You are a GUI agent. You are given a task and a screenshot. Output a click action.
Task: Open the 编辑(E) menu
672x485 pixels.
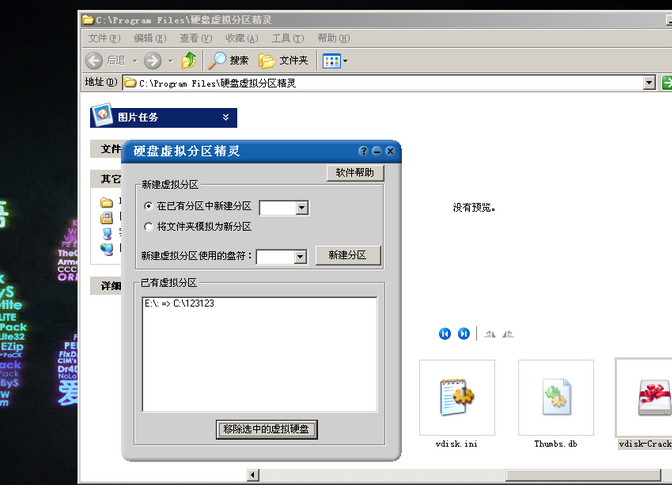[x=150, y=38]
